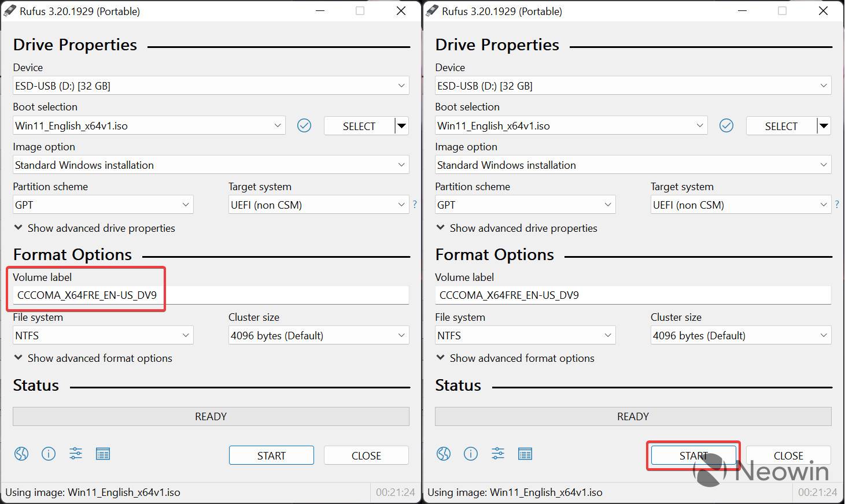Click SELECT button in right window
Screen dimensions: 845x504
click(x=781, y=126)
